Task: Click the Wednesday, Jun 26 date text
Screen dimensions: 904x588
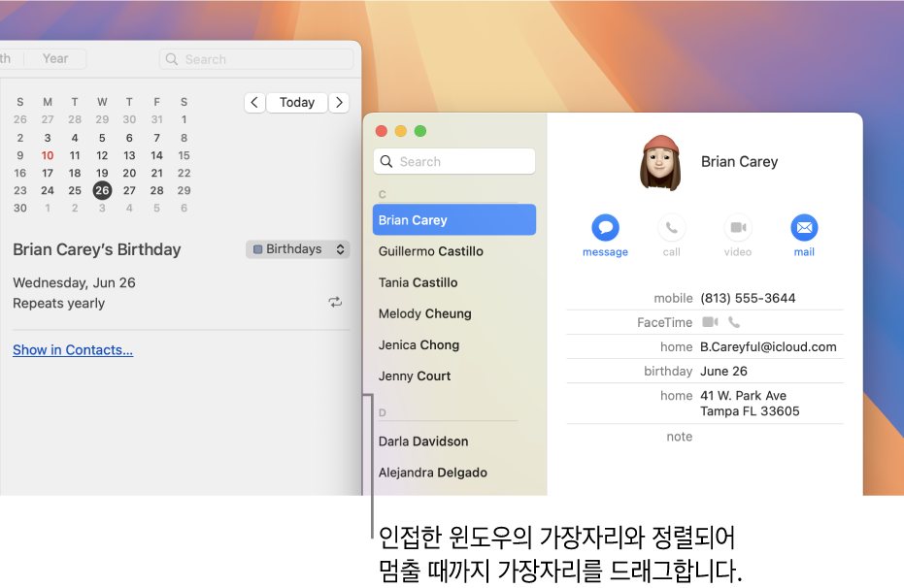Action: [74, 282]
